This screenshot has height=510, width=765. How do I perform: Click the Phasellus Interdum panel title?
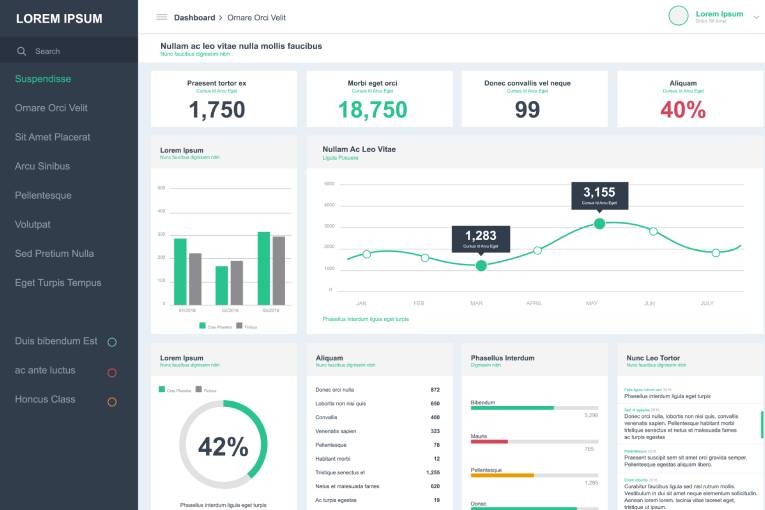[503, 358]
